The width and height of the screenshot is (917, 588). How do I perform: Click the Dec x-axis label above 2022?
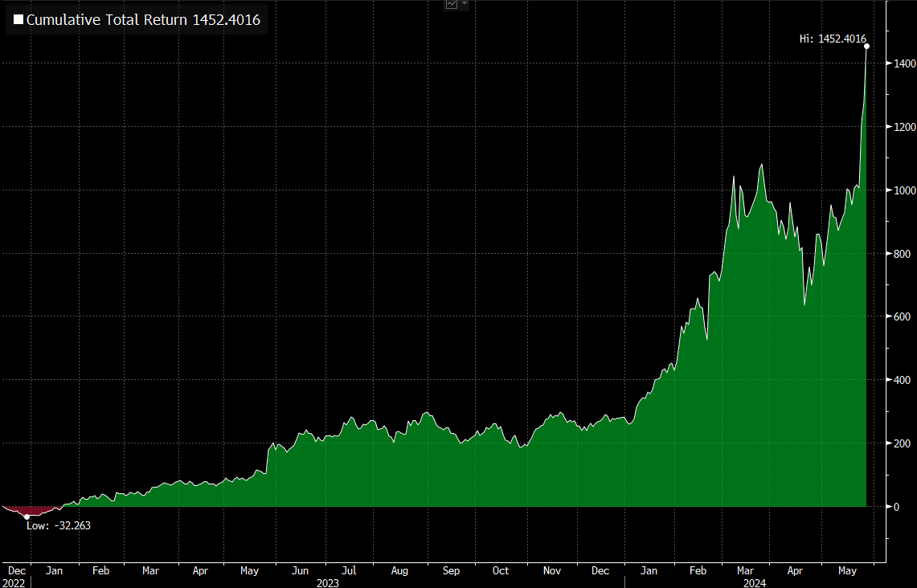pyautogui.click(x=17, y=570)
